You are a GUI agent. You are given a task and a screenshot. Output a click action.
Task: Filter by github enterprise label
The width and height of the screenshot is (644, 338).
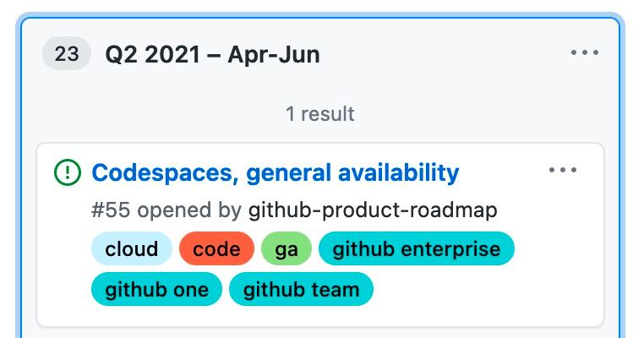pyautogui.click(x=417, y=249)
